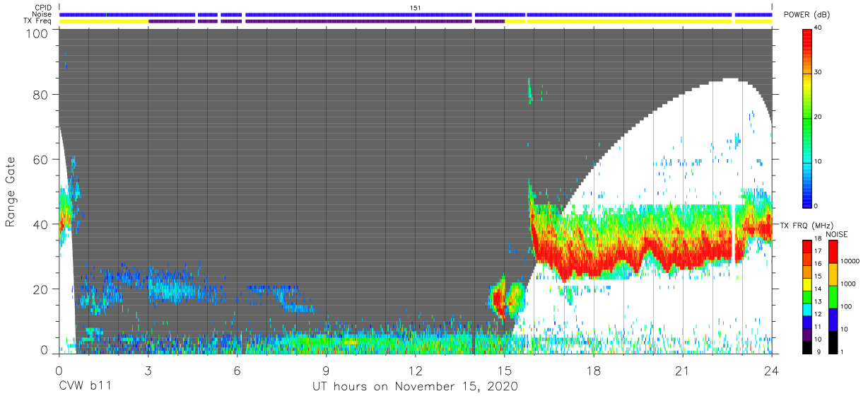Click POWER scale tick '20'
The width and height of the screenshot is (868, 401).
pyautogui.click(x=819, y=117)
